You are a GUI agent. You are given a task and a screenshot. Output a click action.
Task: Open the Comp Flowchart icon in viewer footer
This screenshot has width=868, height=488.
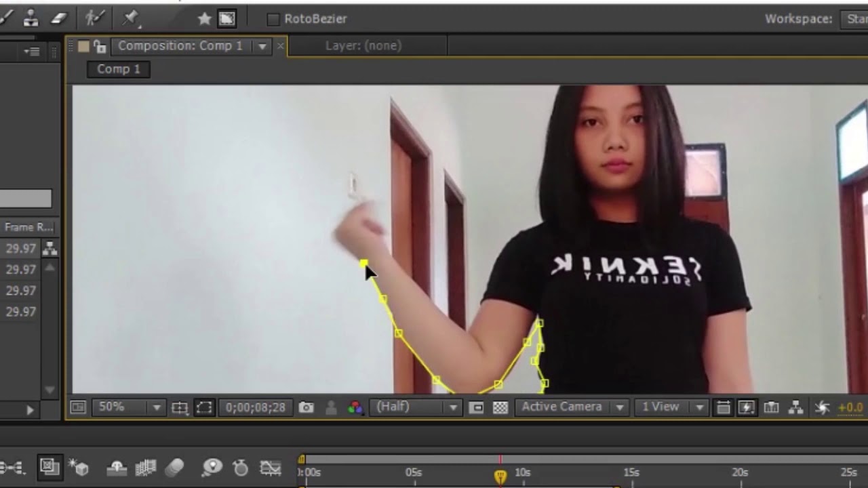point(796,407)
